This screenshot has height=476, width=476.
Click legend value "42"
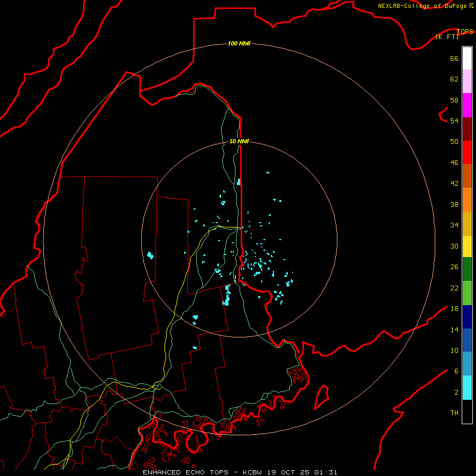454,184
